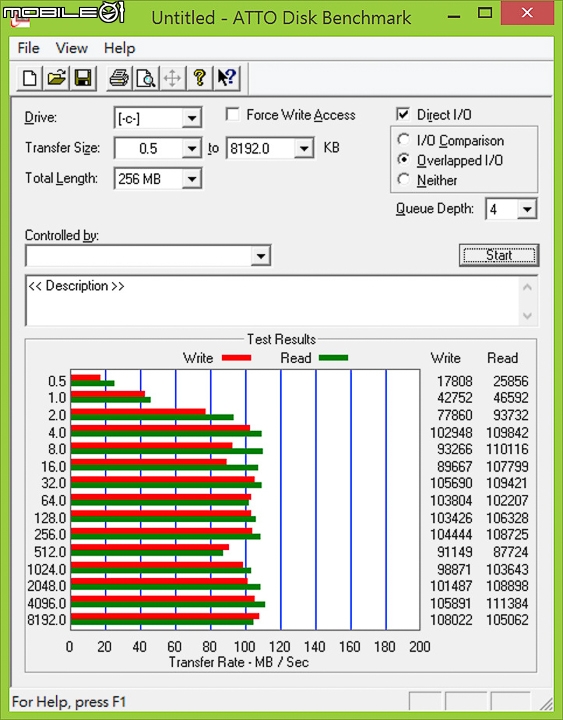
Task: Select the Overlapped I/O radio button
Action: point(403,159)
